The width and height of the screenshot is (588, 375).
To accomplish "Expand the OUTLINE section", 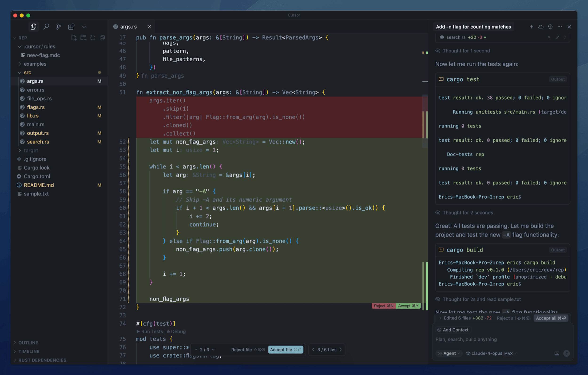I will [28, 343].
